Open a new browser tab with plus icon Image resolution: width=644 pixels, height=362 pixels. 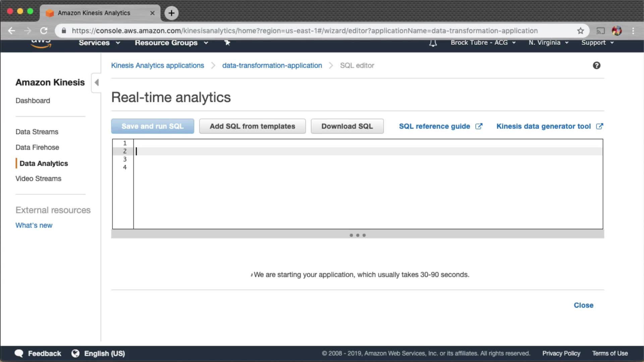pyautogui.click(x=171, y=13)
